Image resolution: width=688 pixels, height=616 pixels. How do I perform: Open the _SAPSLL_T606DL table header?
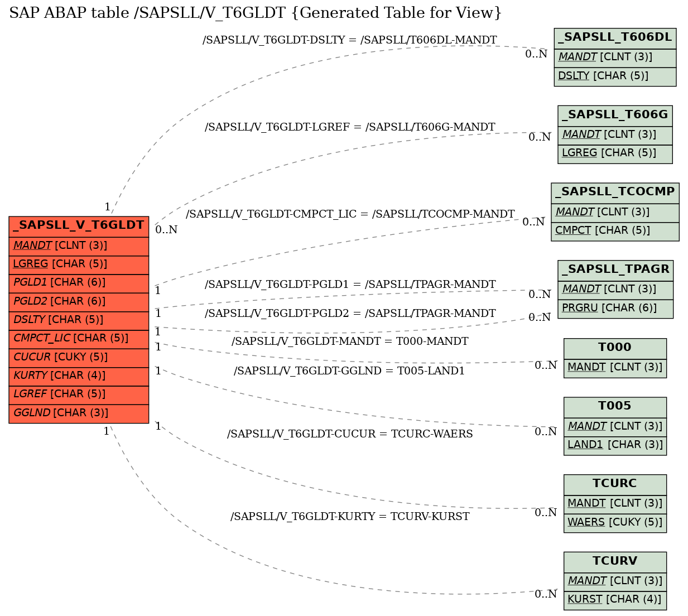(x=615, y=38)
